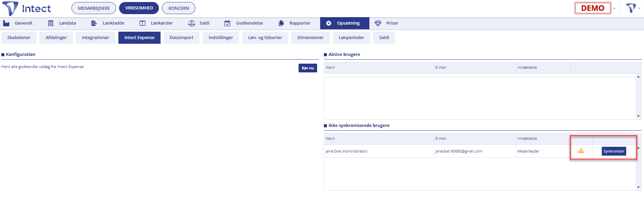The image size is (644, 199).
Task: Expand the DEMO company dropdown arrow
Action: (x=614, y=8)
